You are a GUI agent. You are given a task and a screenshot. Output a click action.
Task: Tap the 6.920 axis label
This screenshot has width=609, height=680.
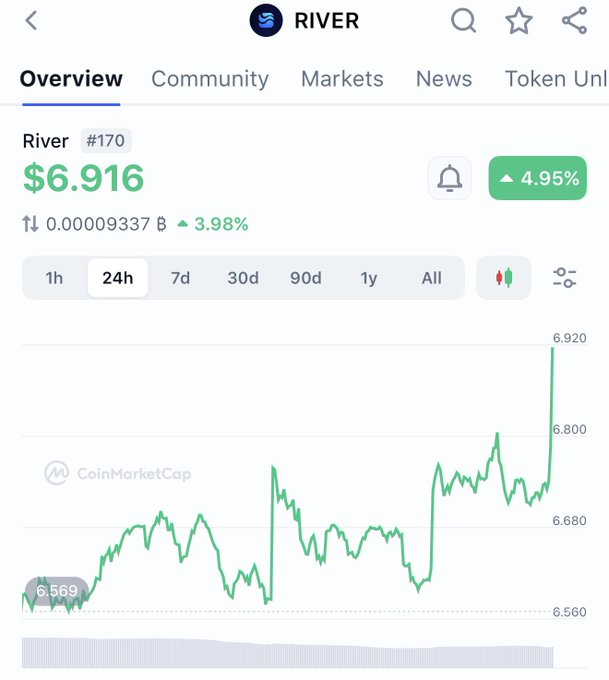pos(569,338)
